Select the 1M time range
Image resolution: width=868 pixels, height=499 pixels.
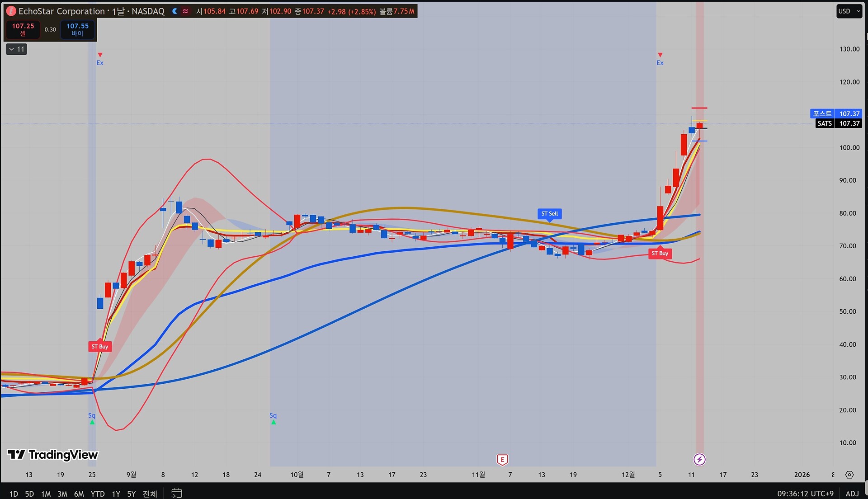click(x=46, y=494)
